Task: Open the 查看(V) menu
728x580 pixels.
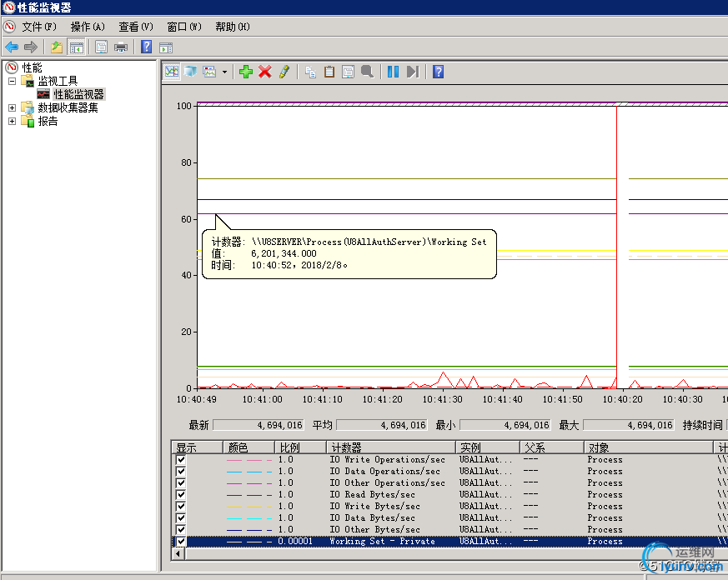Action: click(x=136, y=27)
